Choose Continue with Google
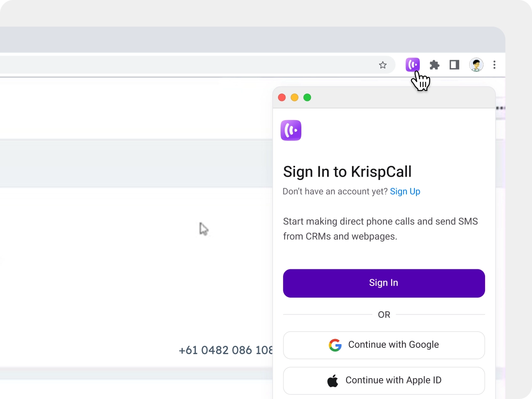 (384, 345)
